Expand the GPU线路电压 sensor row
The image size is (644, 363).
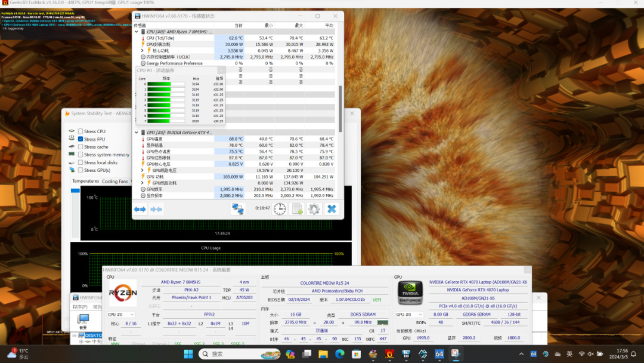(x=142, y=170)
